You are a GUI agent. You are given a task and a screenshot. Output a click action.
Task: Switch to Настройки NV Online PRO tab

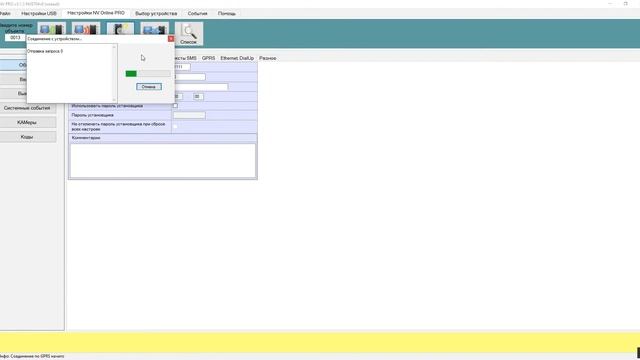click(x=96, y=13)
